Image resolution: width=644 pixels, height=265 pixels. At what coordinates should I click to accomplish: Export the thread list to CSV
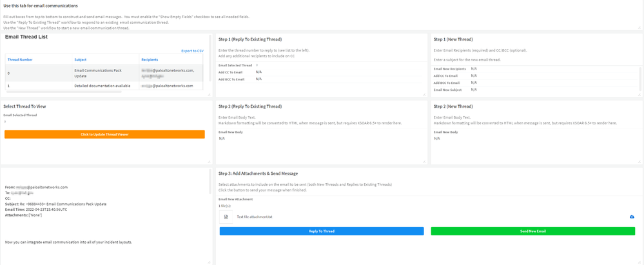pos(192,51)
